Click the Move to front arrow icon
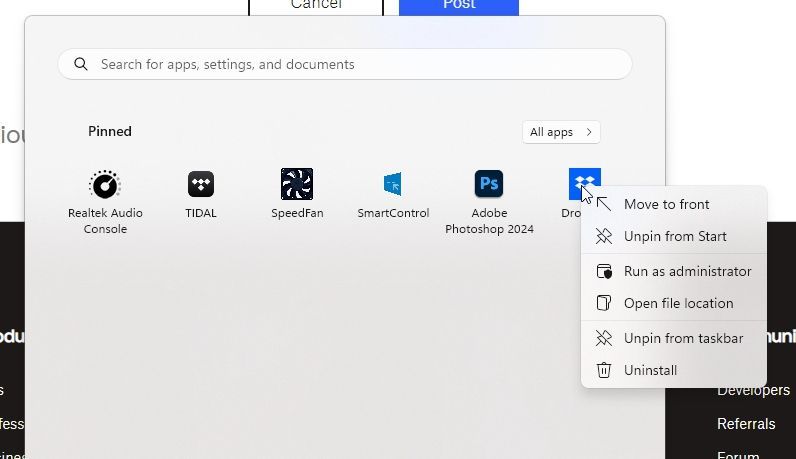The image size is (796, 459). point(604,204)
